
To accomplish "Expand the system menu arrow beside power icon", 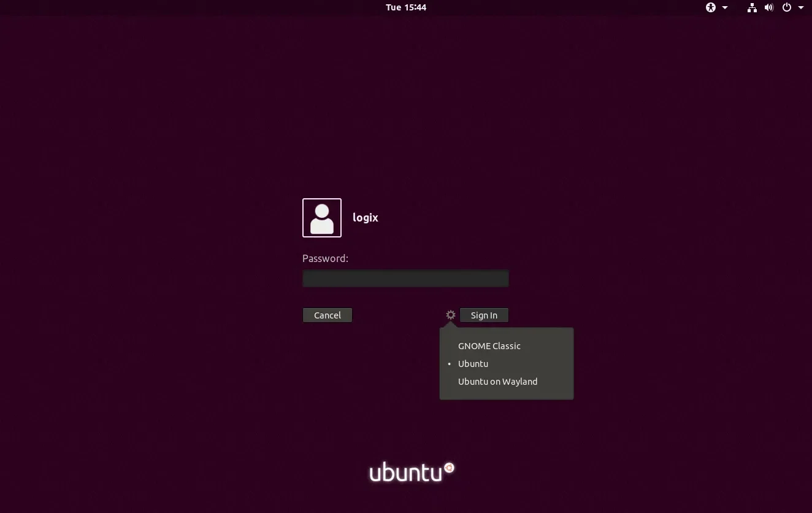I will (x=801, y=7).
